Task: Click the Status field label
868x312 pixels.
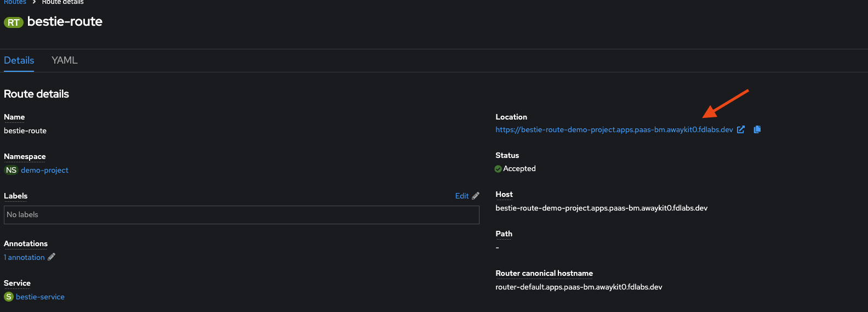Action: pos(507,155)
